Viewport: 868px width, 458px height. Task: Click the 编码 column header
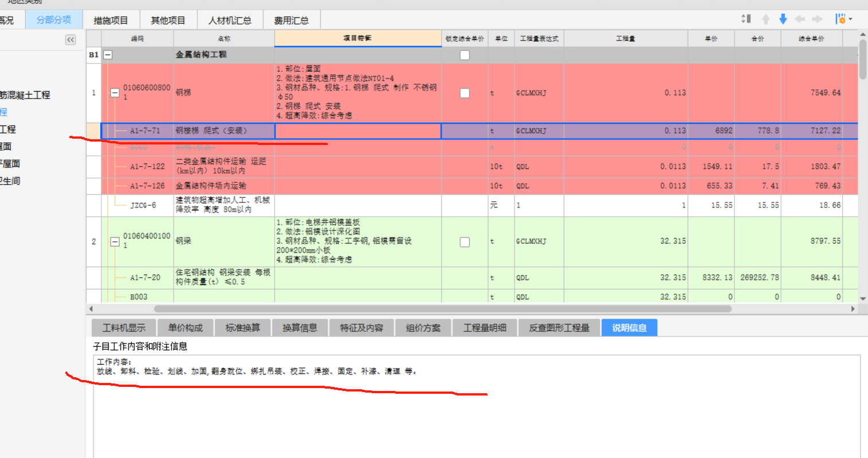point(138,38)
